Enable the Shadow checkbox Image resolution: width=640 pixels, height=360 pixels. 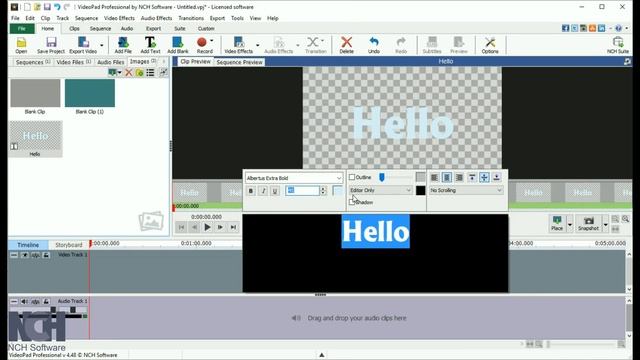pyautogui.click(x=352, y=202)
